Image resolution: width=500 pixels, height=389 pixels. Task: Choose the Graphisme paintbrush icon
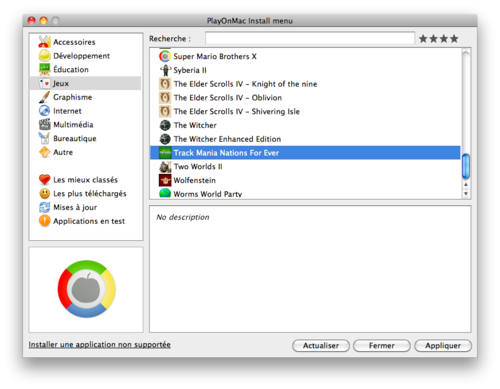coord(44,97)
